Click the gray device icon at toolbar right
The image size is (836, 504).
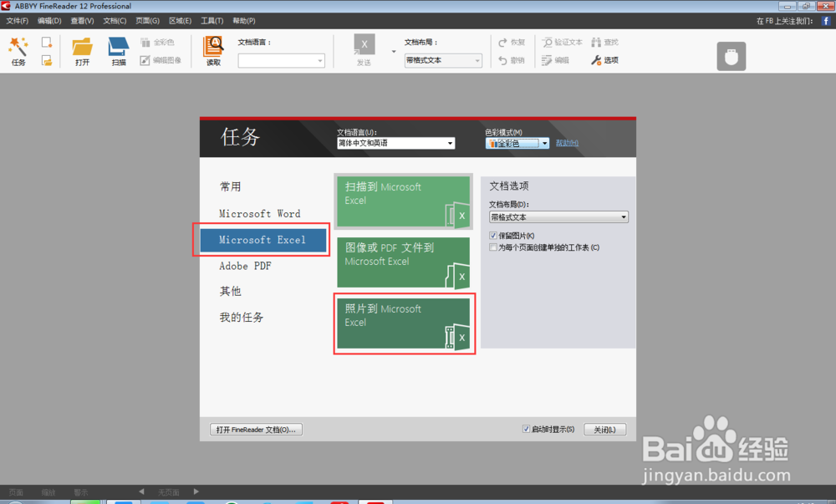(x=731, y=56)
